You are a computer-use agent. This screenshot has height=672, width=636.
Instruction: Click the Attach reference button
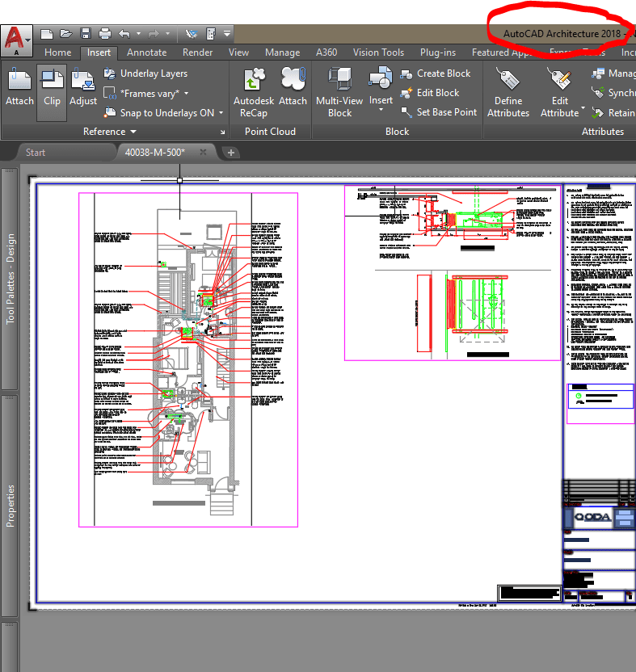tap(19, 87)
